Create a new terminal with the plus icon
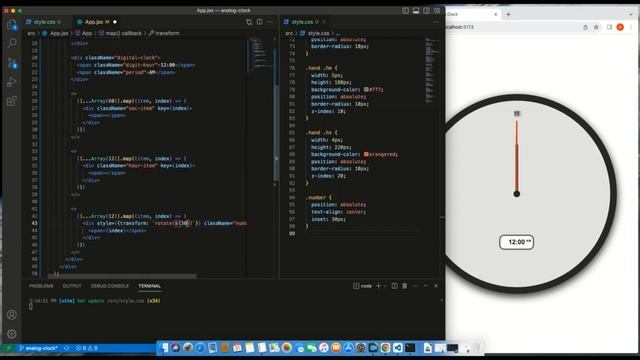 pyautogui.click(x=378, y=286)
